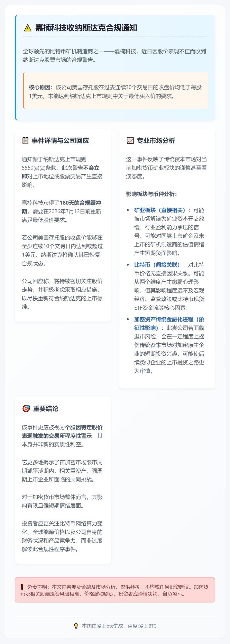Click the paragraph starting 投资者应更关注比特币网络算力

tap(62, 536)
